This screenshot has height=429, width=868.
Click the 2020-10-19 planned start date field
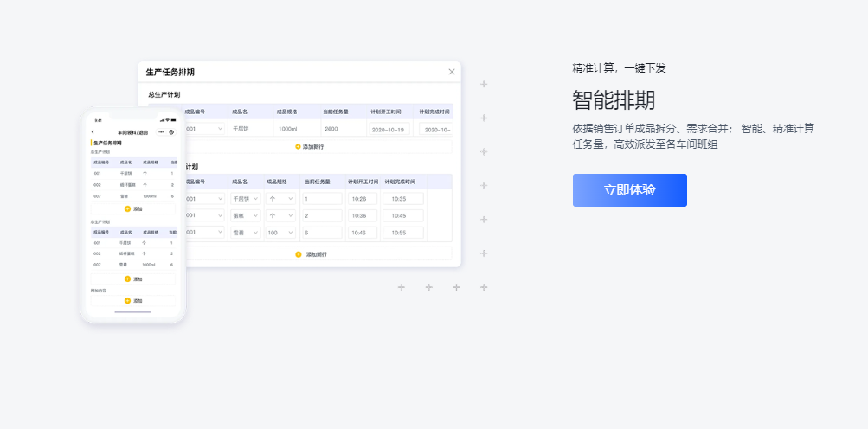tap(389, 129)
